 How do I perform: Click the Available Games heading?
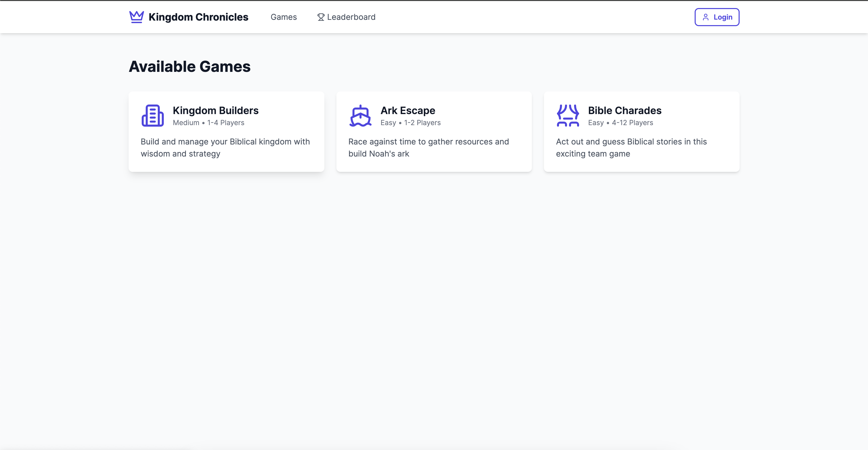pyautogui.click(x=189, y=67)
